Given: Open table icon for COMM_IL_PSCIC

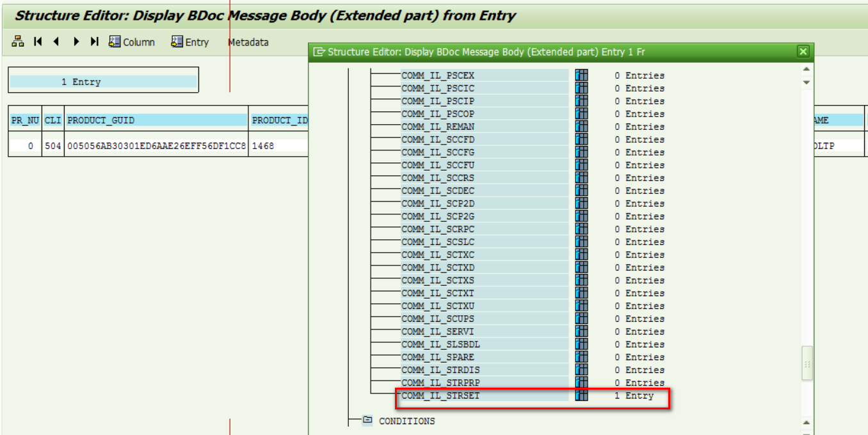Looking at the screenshot, I should 581,88.
